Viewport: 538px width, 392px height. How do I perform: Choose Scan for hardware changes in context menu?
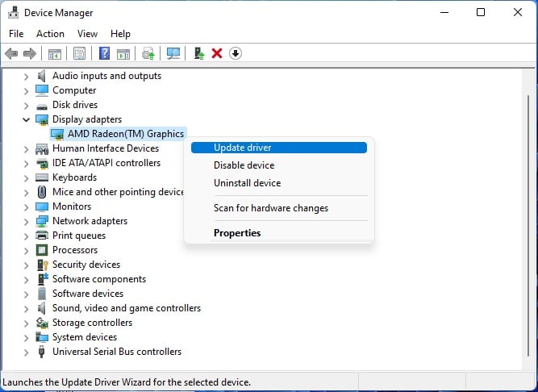click(279, 208)
